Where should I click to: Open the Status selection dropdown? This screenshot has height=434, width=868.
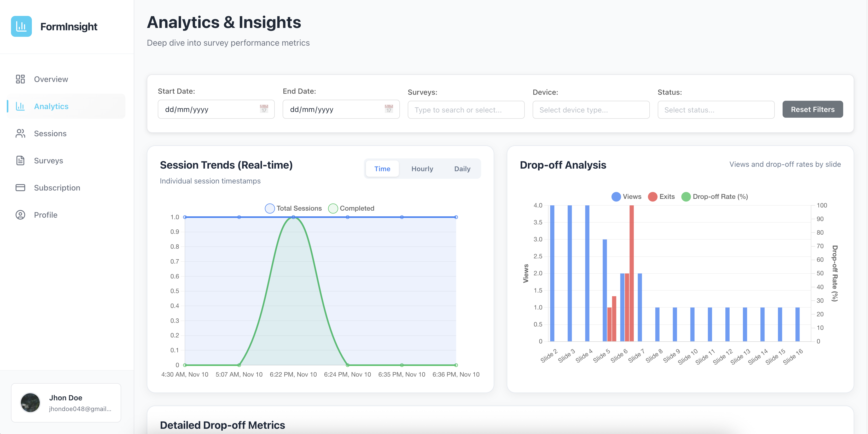(716, 109)
